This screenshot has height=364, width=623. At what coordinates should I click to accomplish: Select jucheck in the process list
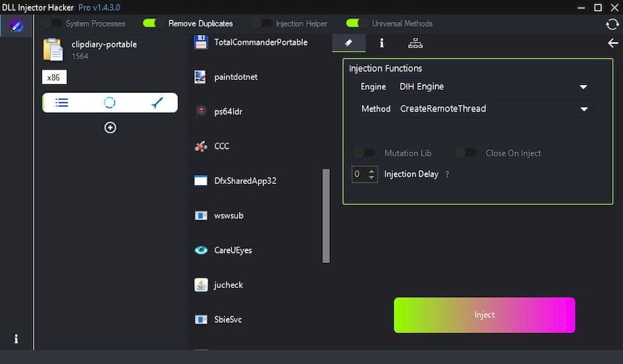[229, 285]
